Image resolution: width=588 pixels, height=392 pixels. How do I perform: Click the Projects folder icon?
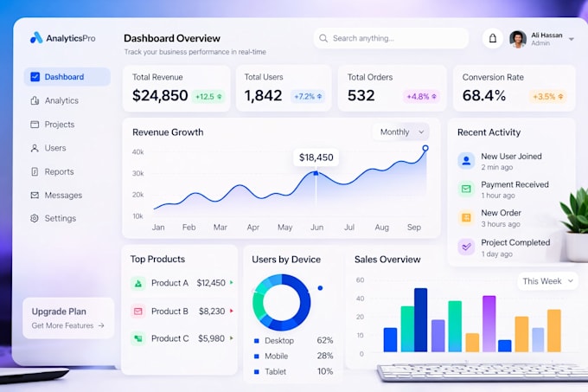pyautogui.click(x=35, y=124)
